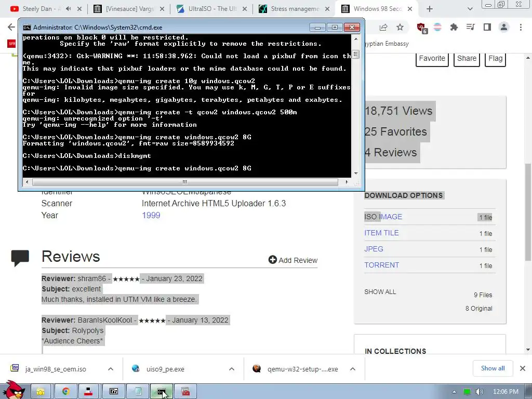The height and width of the screenshot is (399, 532).
Task: Click Show all downloads
Action: click(x=493, y=368)
